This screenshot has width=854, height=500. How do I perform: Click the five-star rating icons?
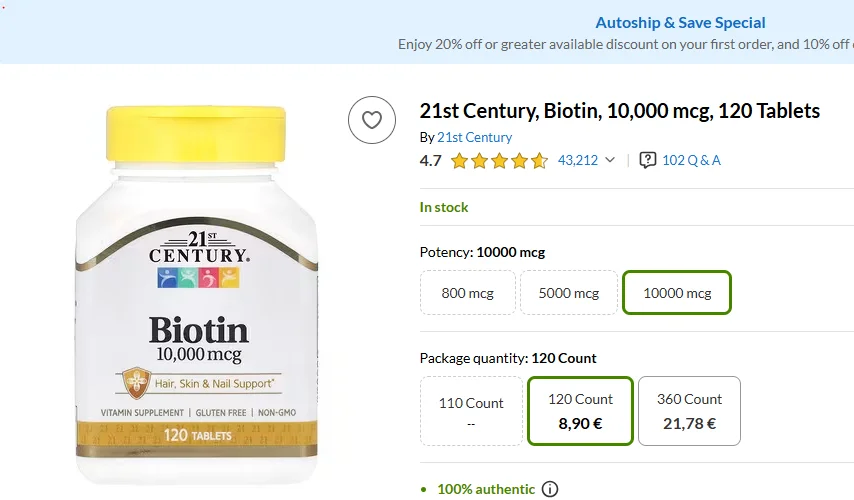tap(499, 160)
